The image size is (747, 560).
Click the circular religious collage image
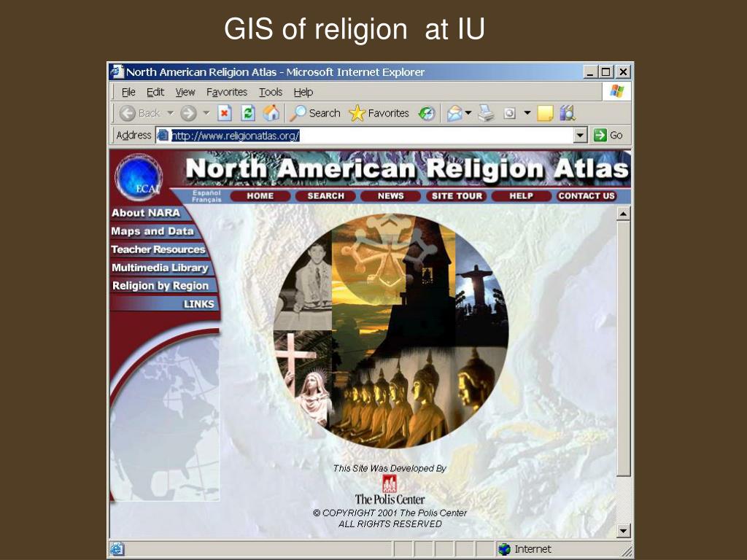pyautogui.click(x=391, y=331)
